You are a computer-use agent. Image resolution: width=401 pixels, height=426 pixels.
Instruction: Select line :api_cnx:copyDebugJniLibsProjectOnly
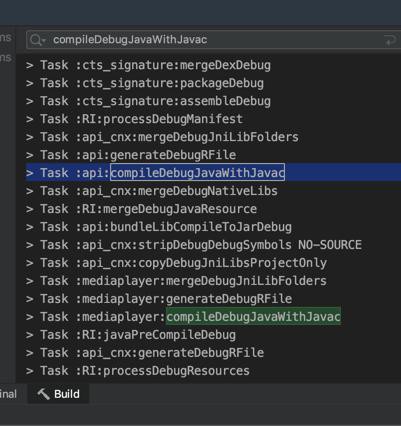176,263
